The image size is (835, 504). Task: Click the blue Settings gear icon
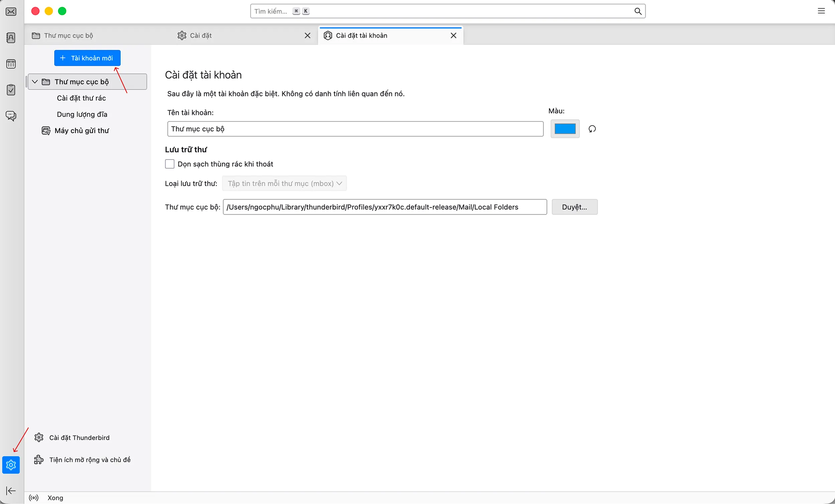click(11, 465)
